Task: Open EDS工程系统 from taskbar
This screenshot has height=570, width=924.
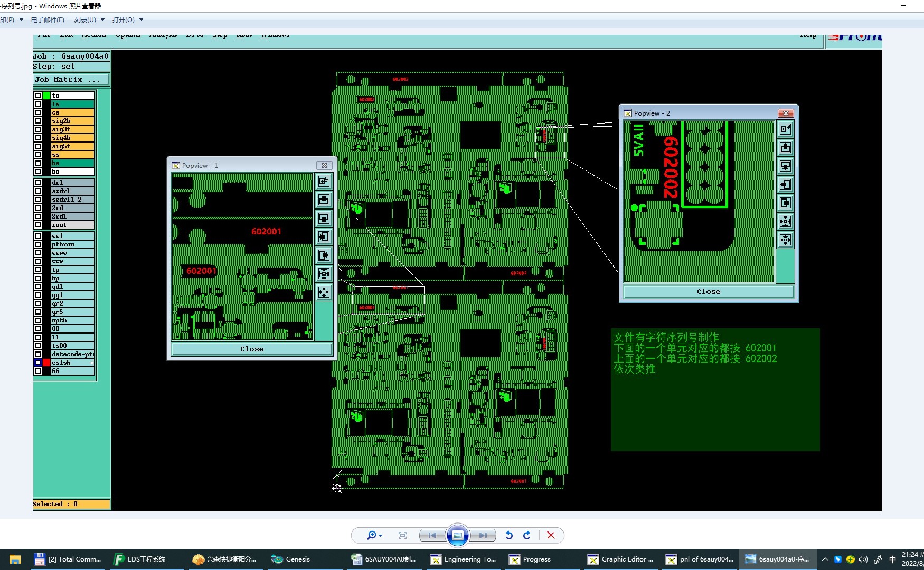Action: tap(148, 559)
